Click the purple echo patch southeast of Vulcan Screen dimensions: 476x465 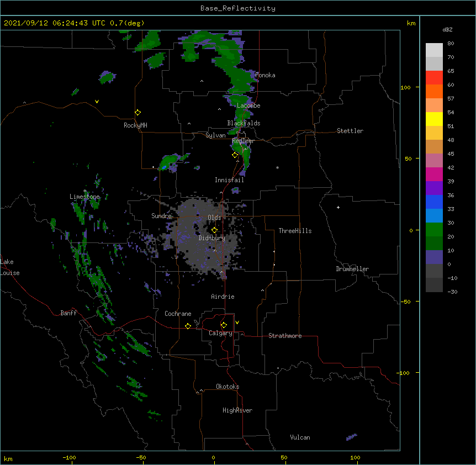coord(352,437)
